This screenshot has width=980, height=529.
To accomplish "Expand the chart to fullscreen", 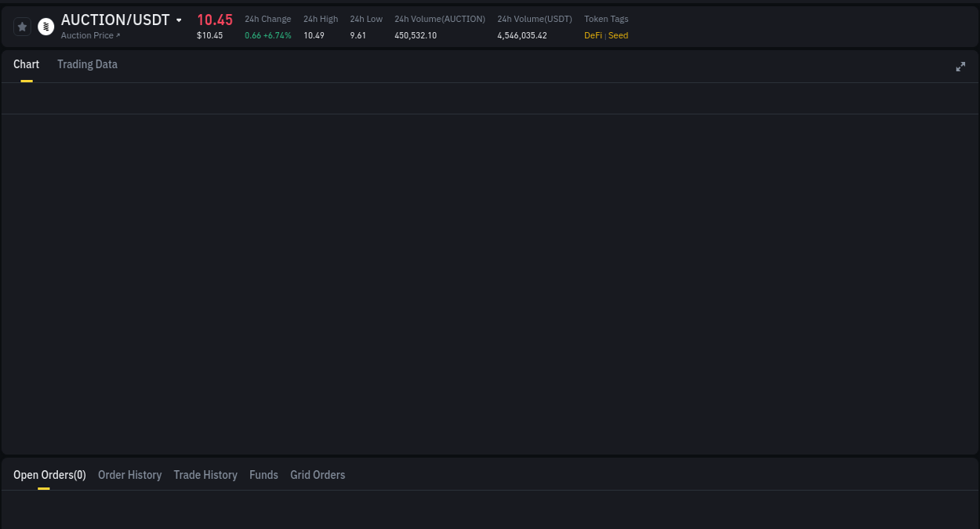I will (960, 67).
